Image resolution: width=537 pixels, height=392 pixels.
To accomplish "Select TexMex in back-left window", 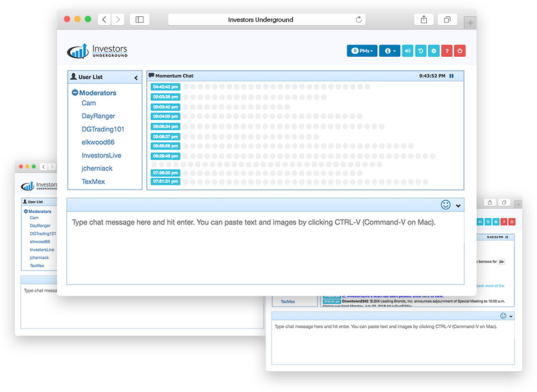I will point(37,265).
